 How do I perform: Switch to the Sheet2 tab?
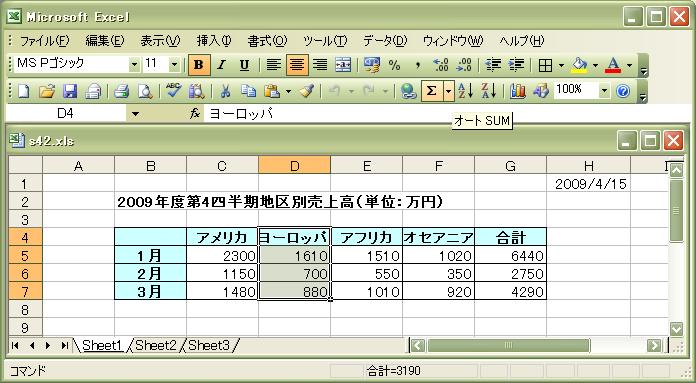point(155,345)
